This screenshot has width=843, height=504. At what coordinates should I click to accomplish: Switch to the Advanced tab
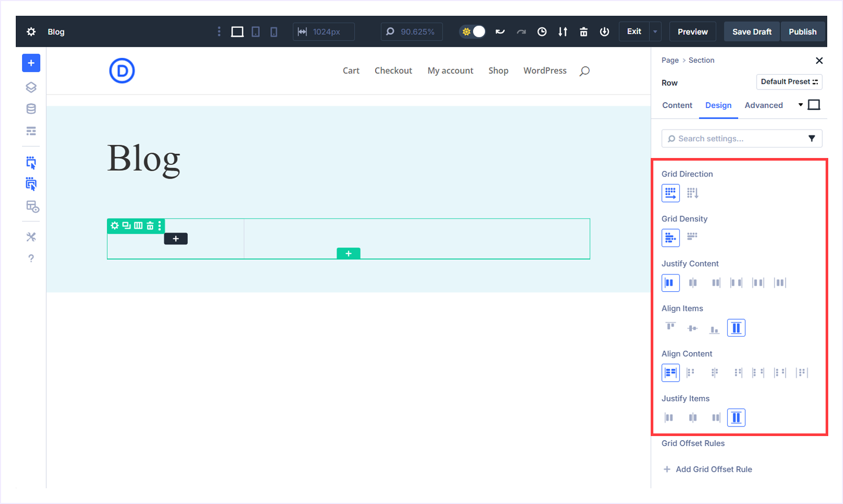pyautogui.click(x=763, y=105)
